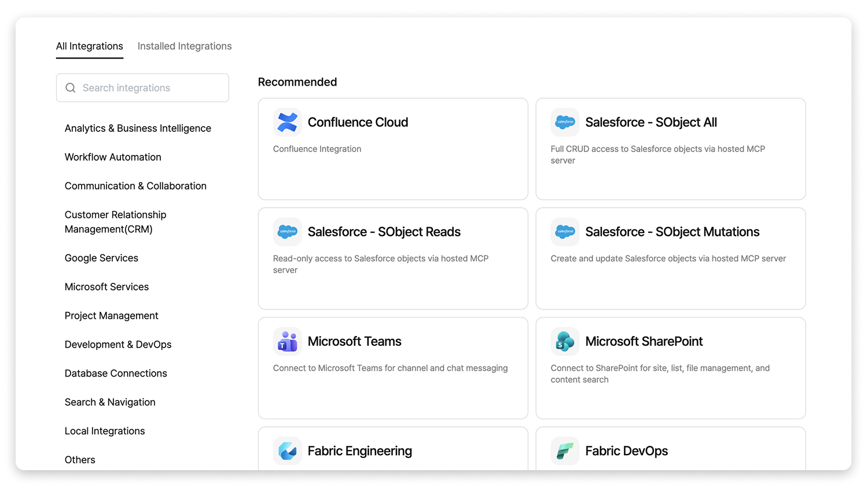This screenshot has height=491, width=868.
Task: Select Analytics & Business Intelligence category
Action: (x=138, y=128)
